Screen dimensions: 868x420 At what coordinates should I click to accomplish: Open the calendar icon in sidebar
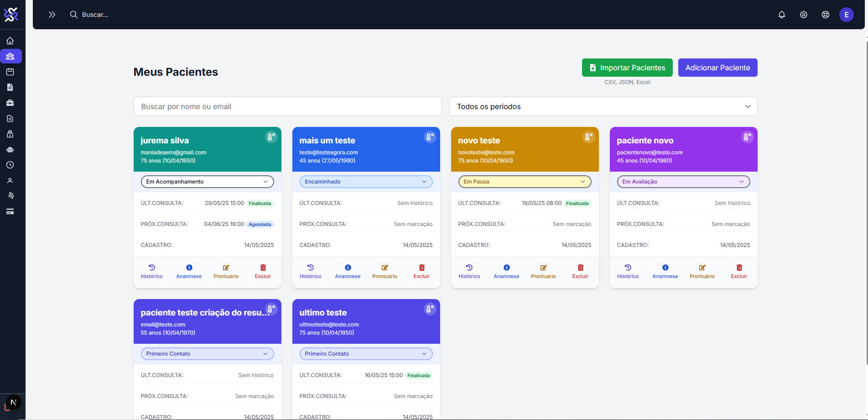point(10,72)
